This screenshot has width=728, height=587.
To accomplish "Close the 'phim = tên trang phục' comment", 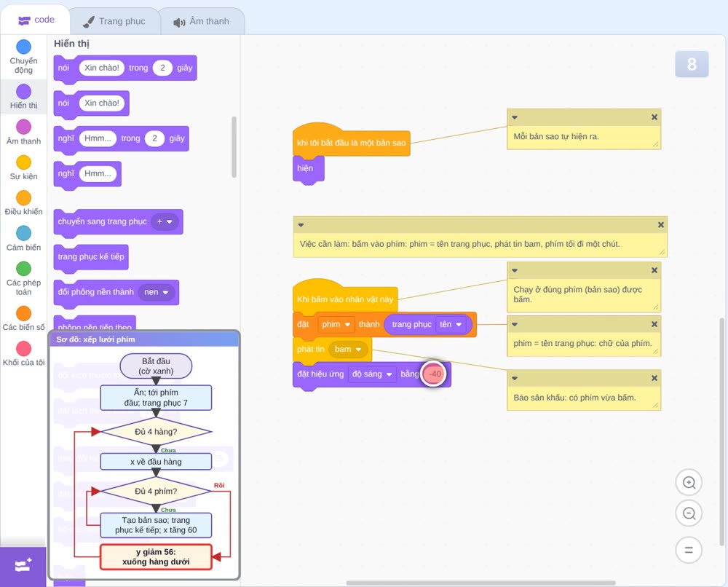I will [x=654, y=324].
